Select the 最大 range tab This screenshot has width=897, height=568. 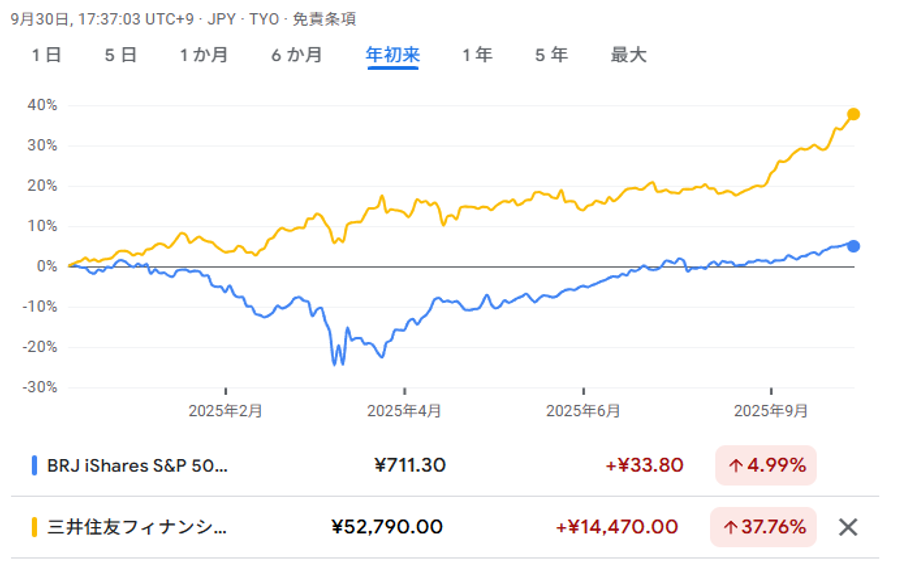tap(628, 55)
